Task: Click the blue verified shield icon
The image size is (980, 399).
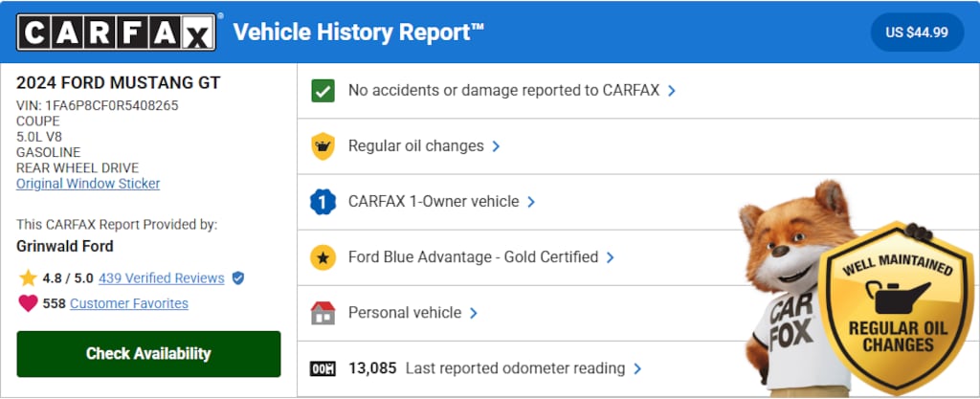Action: coord(238,278)
